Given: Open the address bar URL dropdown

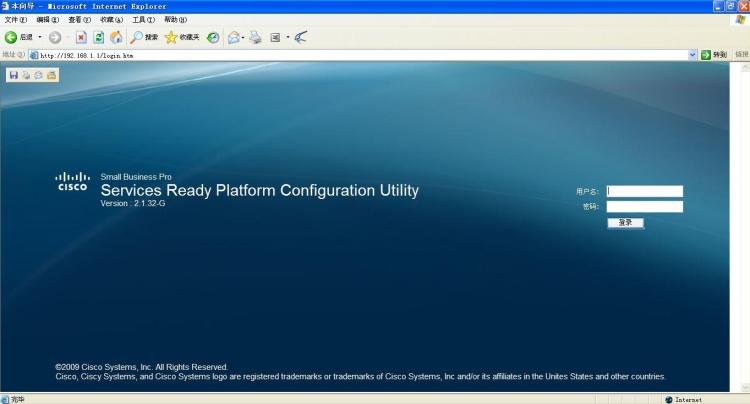Looking at the screenshot, I should point(692,55).
